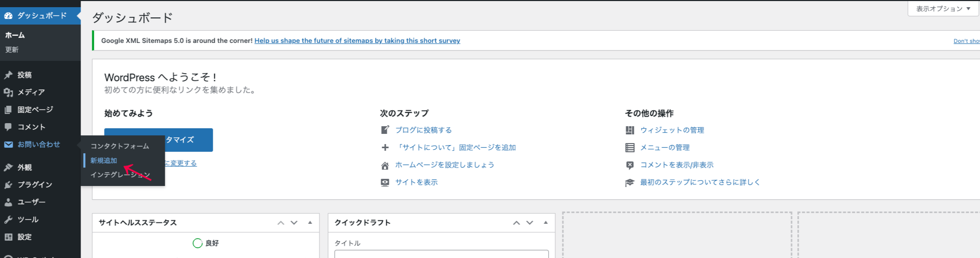Viewport: 980px width, 258px height.
Task: Move クイックドラフト panel up
Action: (517, 223)
